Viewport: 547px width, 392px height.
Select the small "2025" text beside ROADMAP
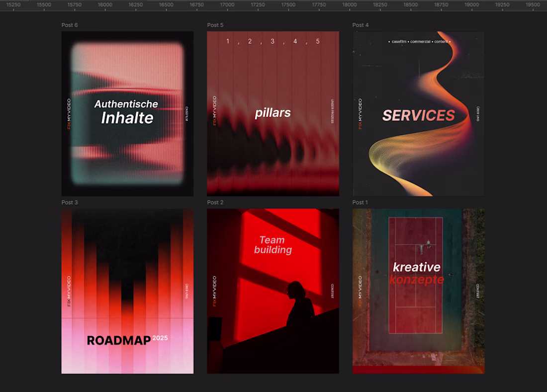point(160,338)
